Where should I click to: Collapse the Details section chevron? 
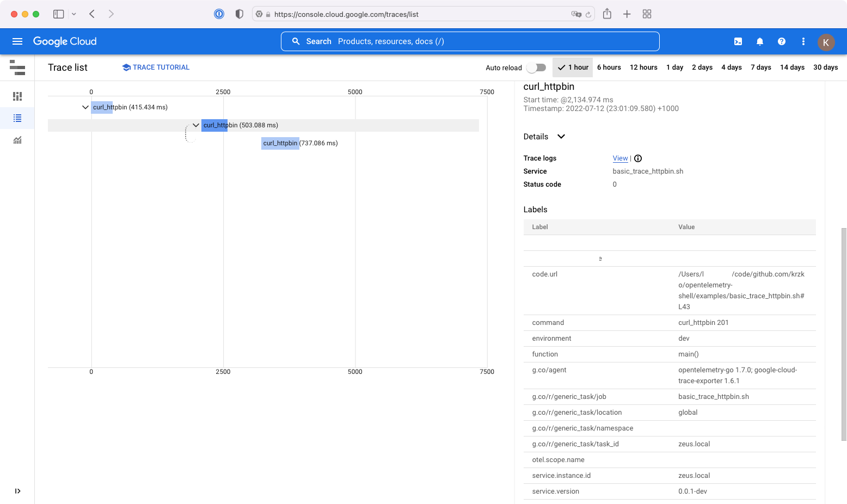tap(561, 137)
